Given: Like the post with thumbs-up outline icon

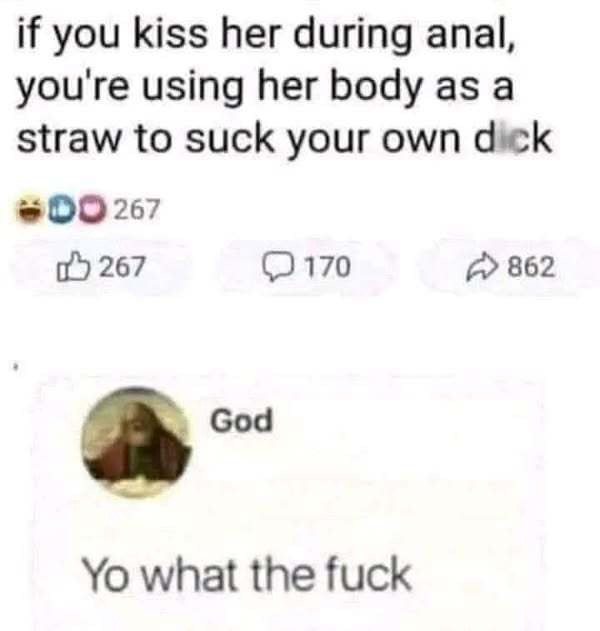Looking at the screenshot, I should coord(72,266).
